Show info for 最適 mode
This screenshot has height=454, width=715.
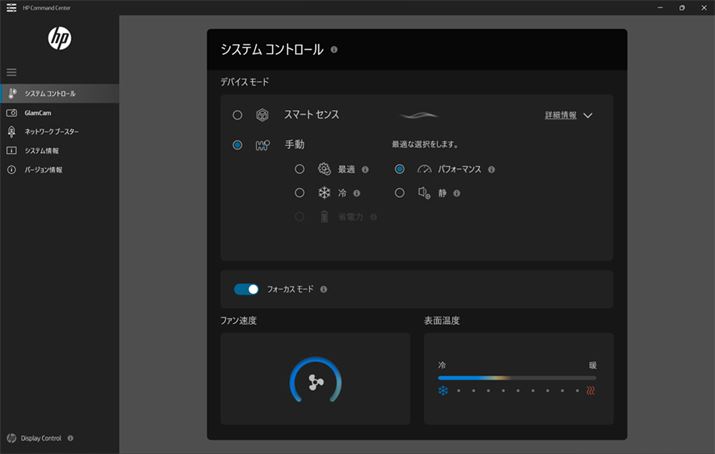point(365,170)
